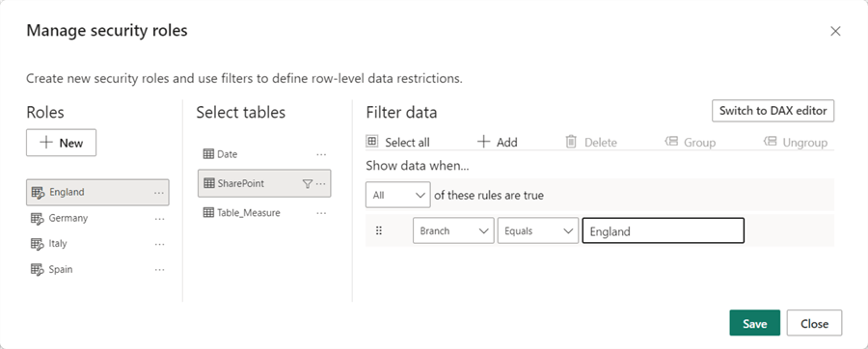Open more options for SharePoint table
Screen dimensions: 868x349
[321, 184]
